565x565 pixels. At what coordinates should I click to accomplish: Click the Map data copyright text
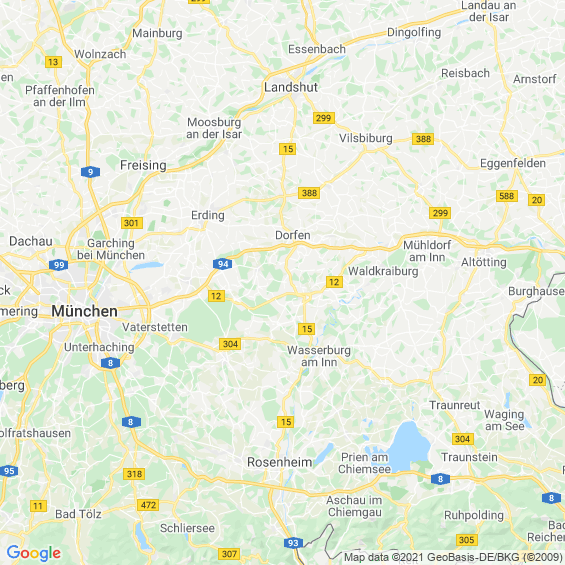453,557
